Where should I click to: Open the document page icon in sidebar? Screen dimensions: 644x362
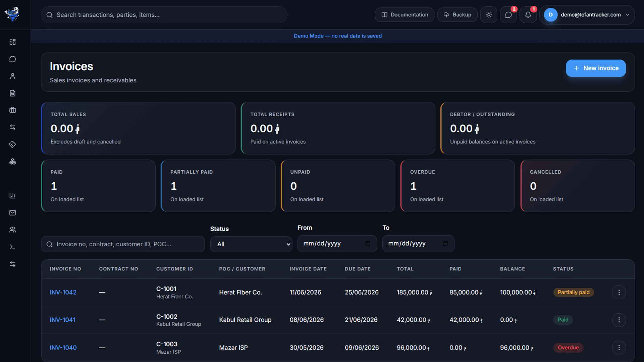click(x=12, y=93)
